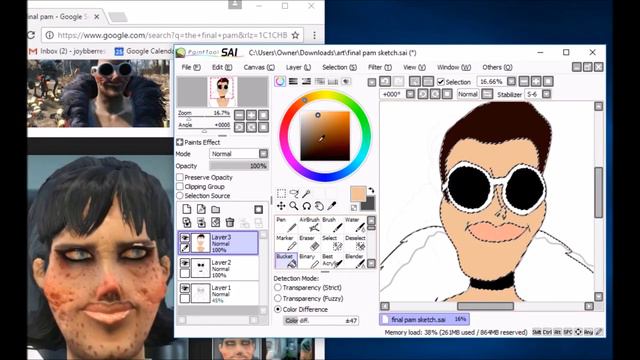Select the Blender tool

pos(355,260)
